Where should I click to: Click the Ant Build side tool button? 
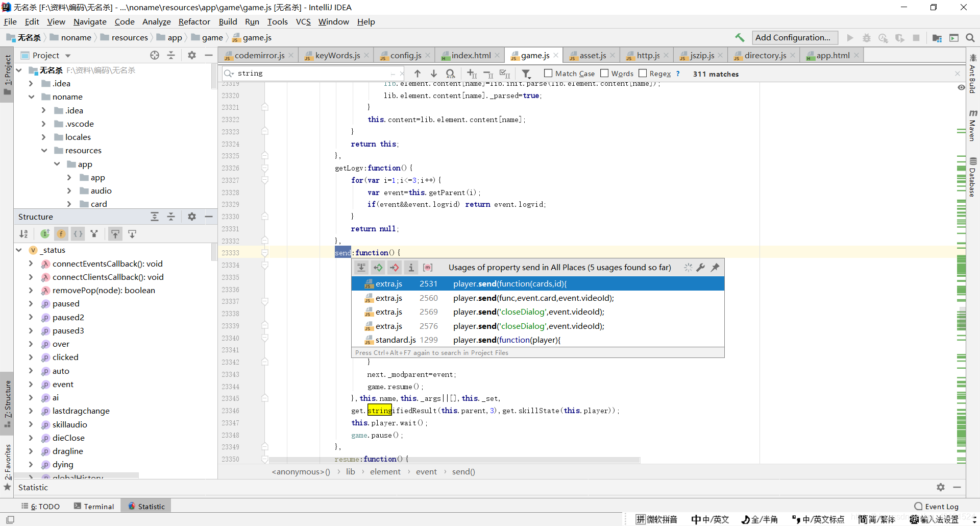[x=973, y=74]
